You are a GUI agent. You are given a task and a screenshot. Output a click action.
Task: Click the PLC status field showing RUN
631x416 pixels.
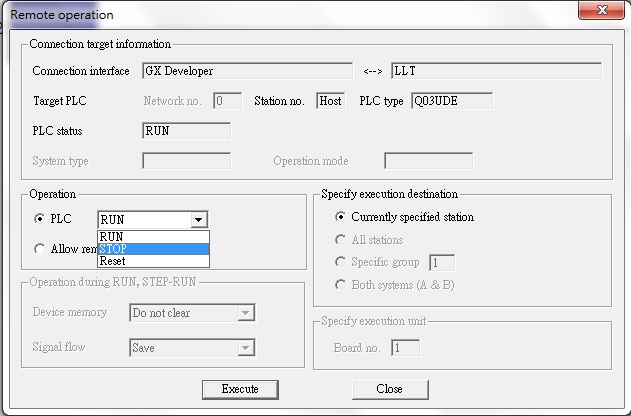[x=187, y=130]
